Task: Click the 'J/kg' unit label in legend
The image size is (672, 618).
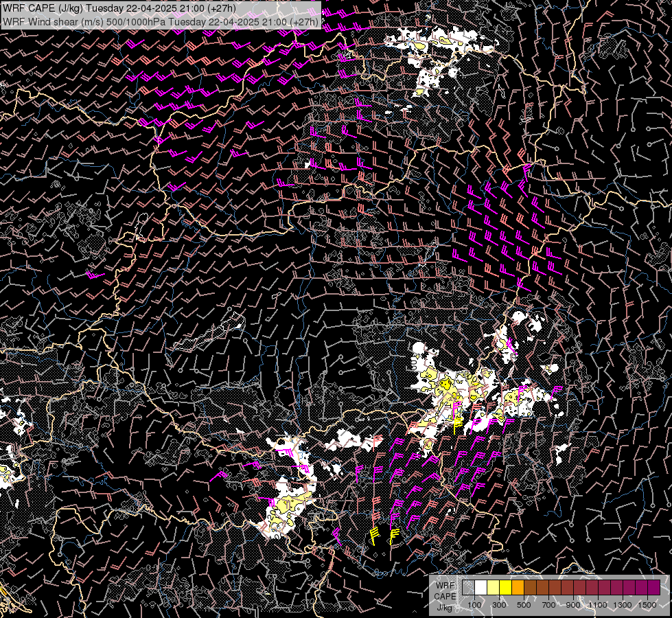Action: pos(444,608)
